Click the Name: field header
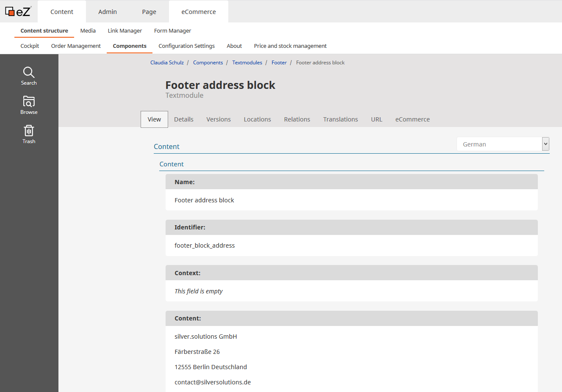This screenshot has width=562, height=392. point(352,182)
